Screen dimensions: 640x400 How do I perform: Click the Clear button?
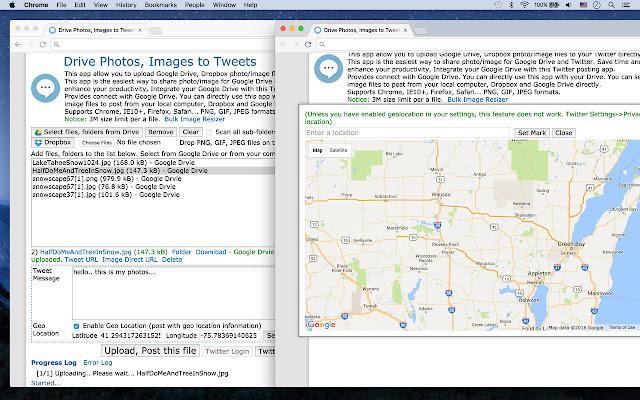tap(191, 132)
